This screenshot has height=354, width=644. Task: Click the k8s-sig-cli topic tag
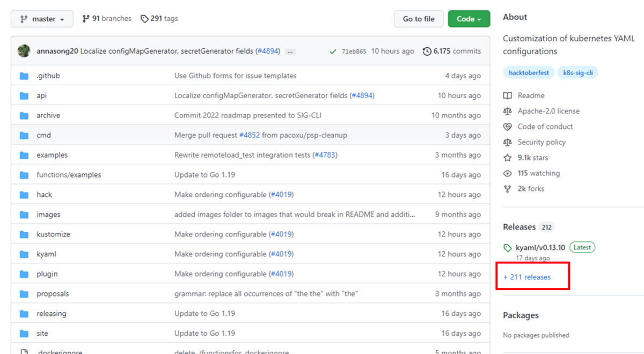point(577,72)
